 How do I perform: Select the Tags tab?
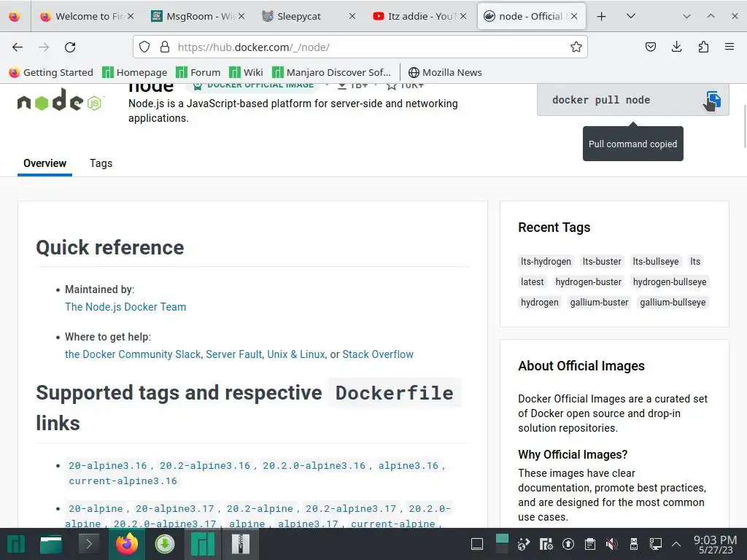click(101, 163)
